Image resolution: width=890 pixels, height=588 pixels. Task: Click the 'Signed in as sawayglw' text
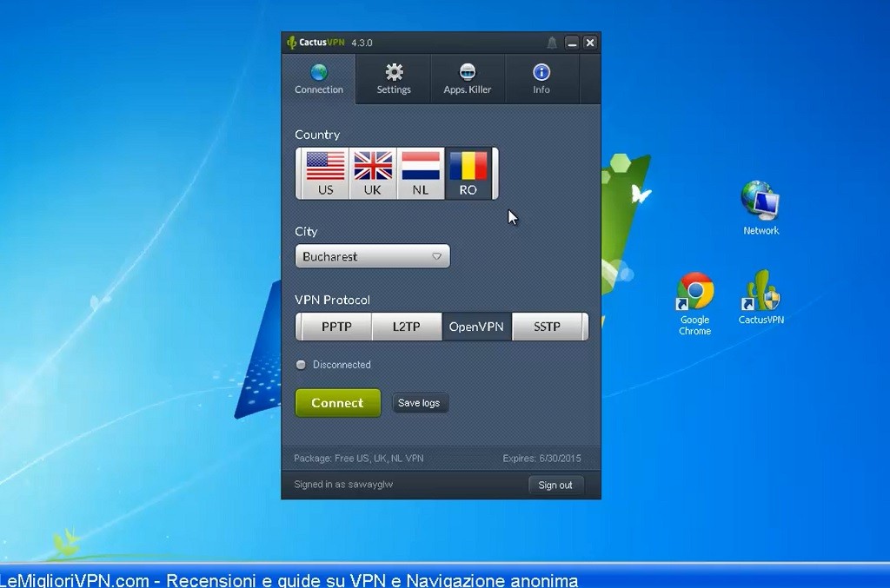pyautogui.click(x=343, y=485)
